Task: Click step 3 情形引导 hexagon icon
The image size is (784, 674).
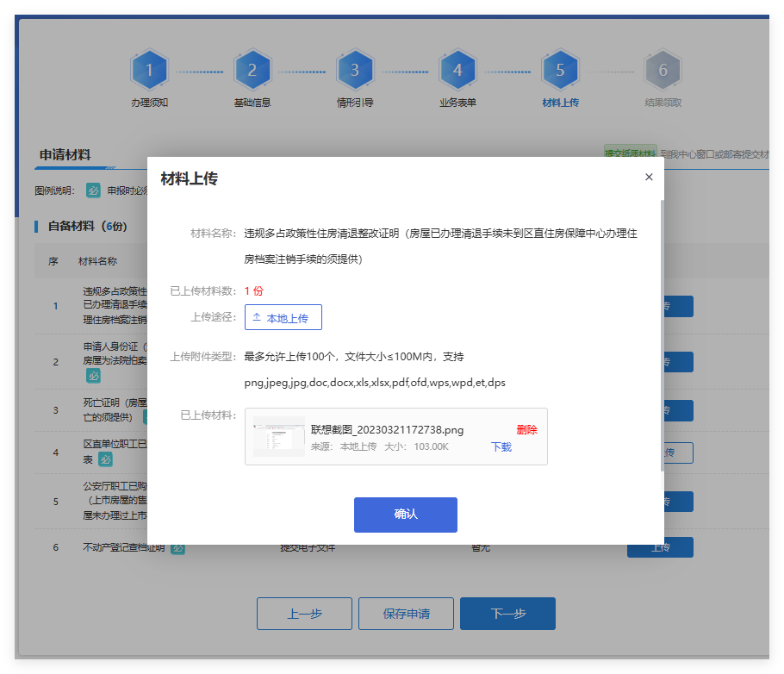Action: [354, 70]
